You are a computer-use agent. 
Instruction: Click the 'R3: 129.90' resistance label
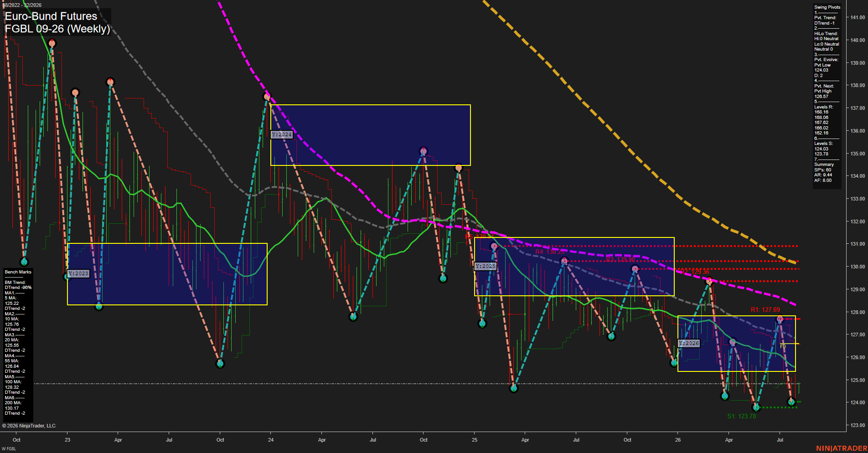tap(620, 259)
